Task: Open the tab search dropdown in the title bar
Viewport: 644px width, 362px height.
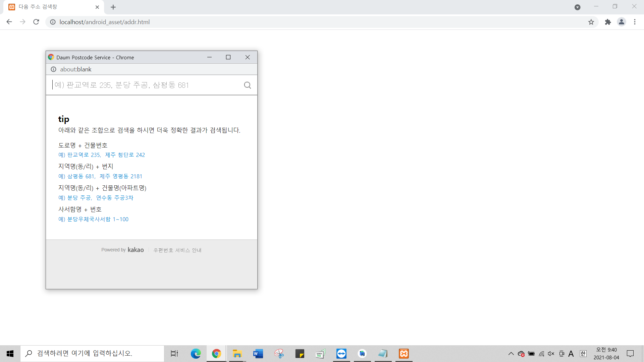Action: 577,7
